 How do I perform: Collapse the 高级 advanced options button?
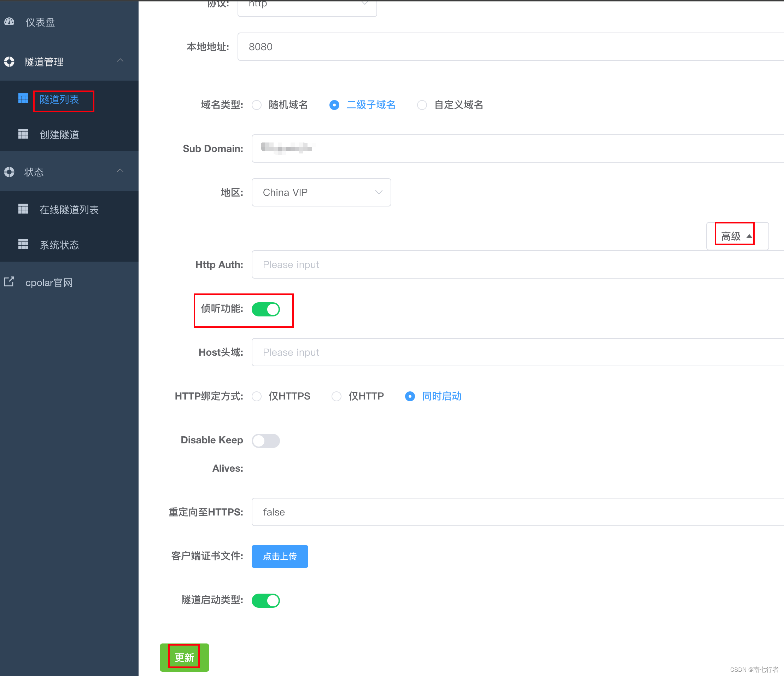[x=737, y=236]
